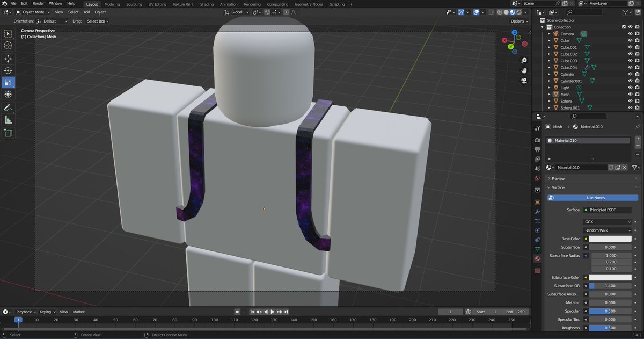Select the Measure tool
The image size is (644, 339).
click(x=8, y=120)
